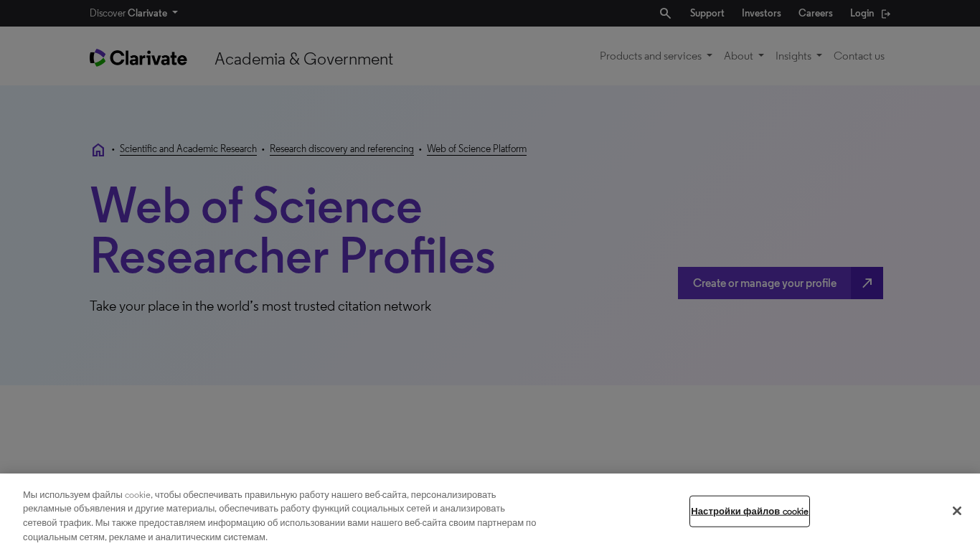Open cookie settings button
980x551 pixels.
(749, 512)
